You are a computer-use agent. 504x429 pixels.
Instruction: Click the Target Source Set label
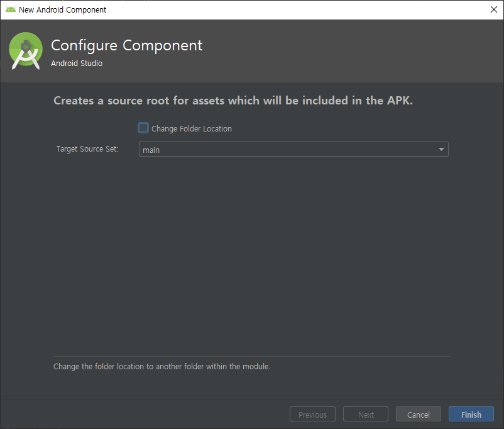(x=87, y=149)
